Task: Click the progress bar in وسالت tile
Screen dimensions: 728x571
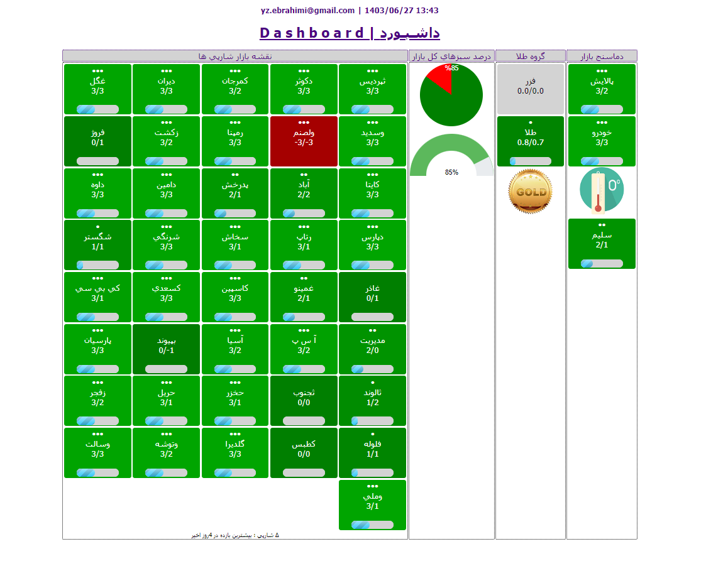Action: [97, 473]
